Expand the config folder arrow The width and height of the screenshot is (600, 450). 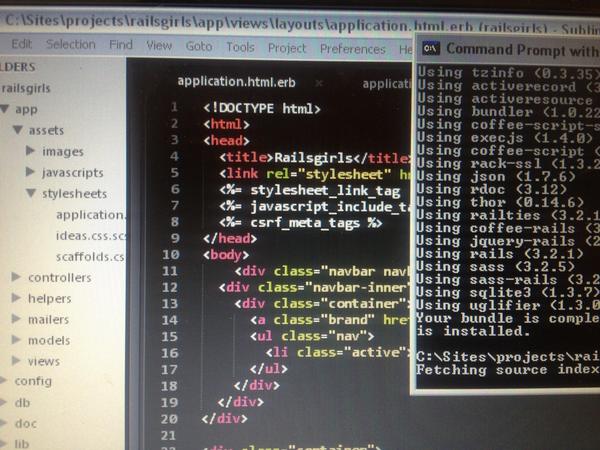pos(3,380)
